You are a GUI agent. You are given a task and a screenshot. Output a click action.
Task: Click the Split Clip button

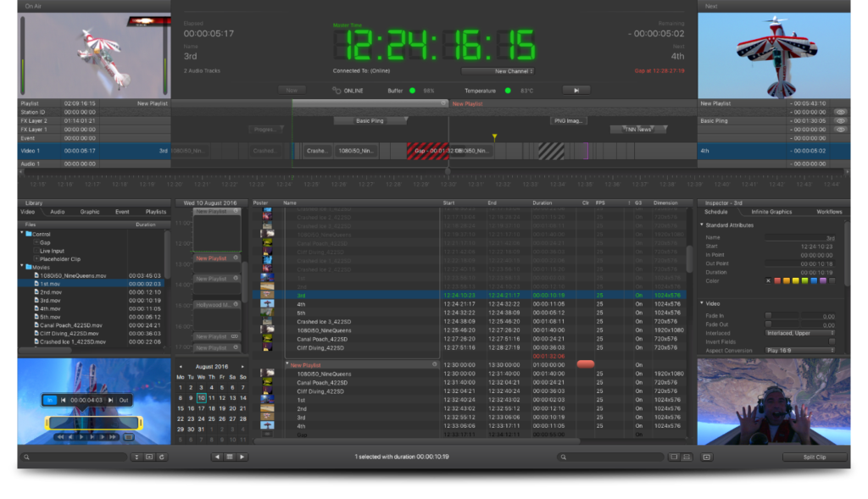pyautogui.click(x=815, y=457)
